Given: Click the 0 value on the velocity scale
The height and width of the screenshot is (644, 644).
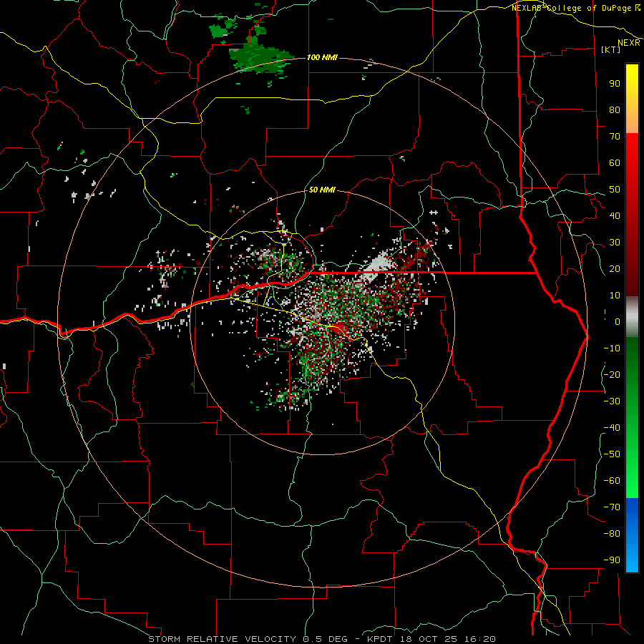Looking at the screenshot, I should click(618, 321).
